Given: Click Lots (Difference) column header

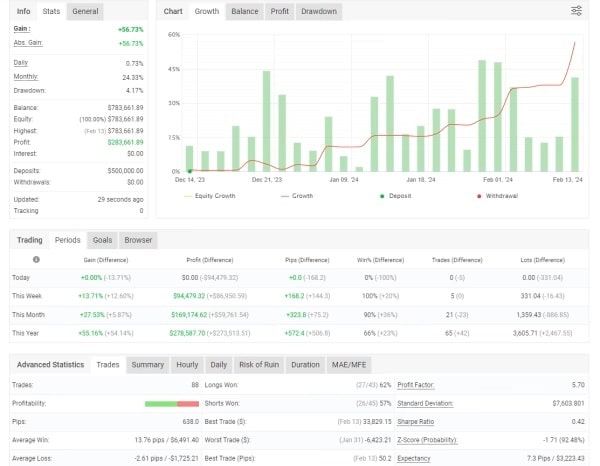Looking at the screenshot, I should [542, 260].
